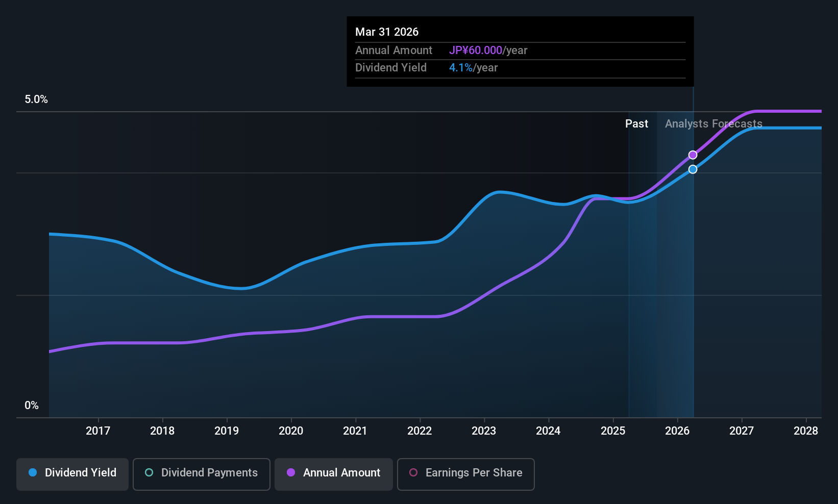Click the JP¥60.000/year value in the tooltip
Screen dimensions: 838x504
(x=488, y=50)
